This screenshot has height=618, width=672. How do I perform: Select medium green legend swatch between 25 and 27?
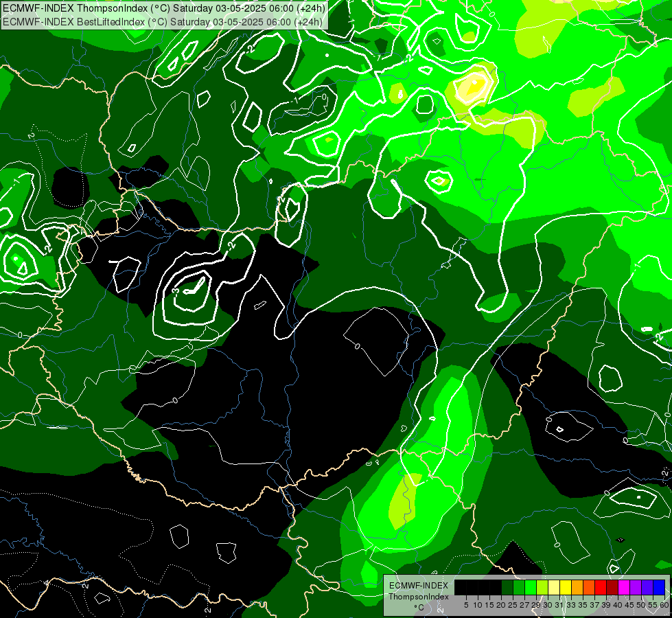point(518,587)
